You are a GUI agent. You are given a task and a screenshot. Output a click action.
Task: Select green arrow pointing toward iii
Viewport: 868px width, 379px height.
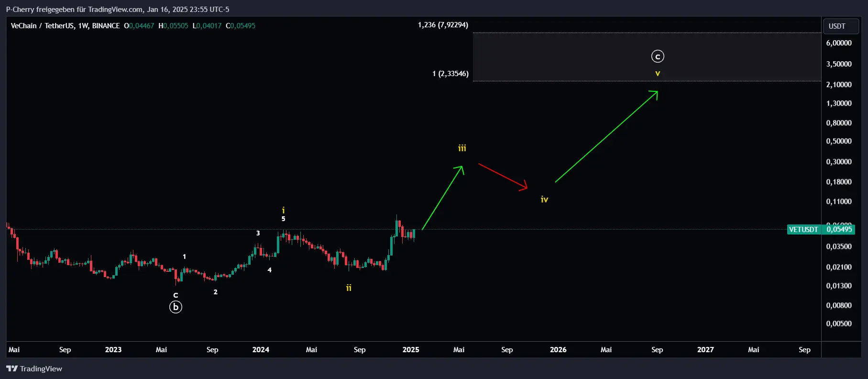tap(442, 198)
